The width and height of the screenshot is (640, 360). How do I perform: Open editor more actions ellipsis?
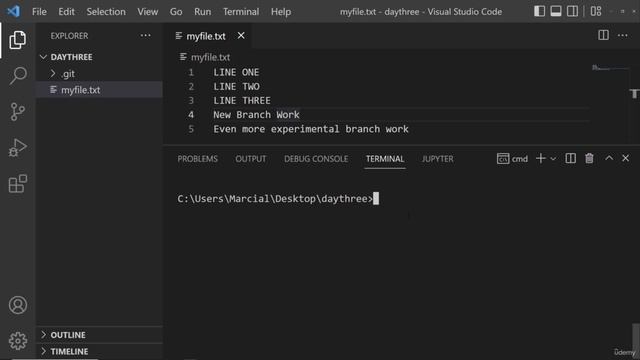[622, 36]
